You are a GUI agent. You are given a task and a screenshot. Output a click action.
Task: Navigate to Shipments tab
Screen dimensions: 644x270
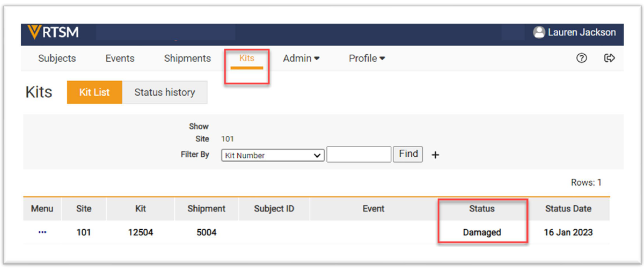(187, 59)
